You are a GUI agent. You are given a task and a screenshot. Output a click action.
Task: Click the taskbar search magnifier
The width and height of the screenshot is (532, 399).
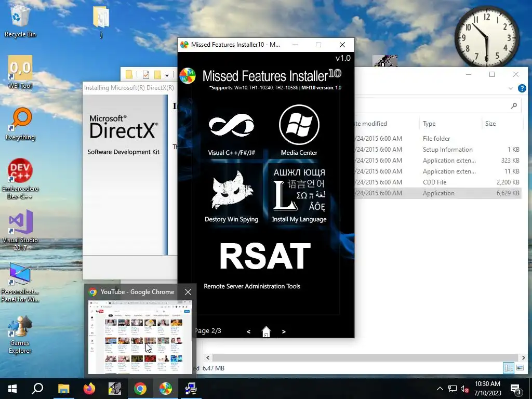37,389
